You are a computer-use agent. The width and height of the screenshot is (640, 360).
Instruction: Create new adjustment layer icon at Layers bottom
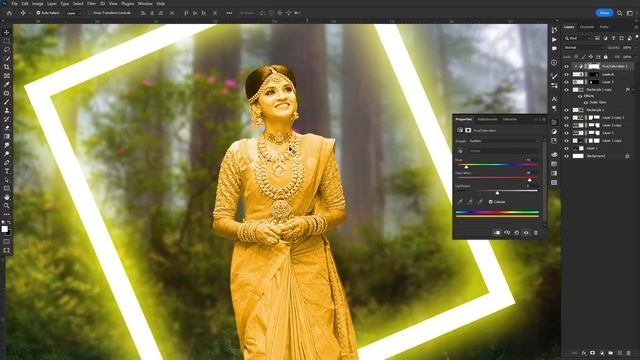tap(602, 353)
